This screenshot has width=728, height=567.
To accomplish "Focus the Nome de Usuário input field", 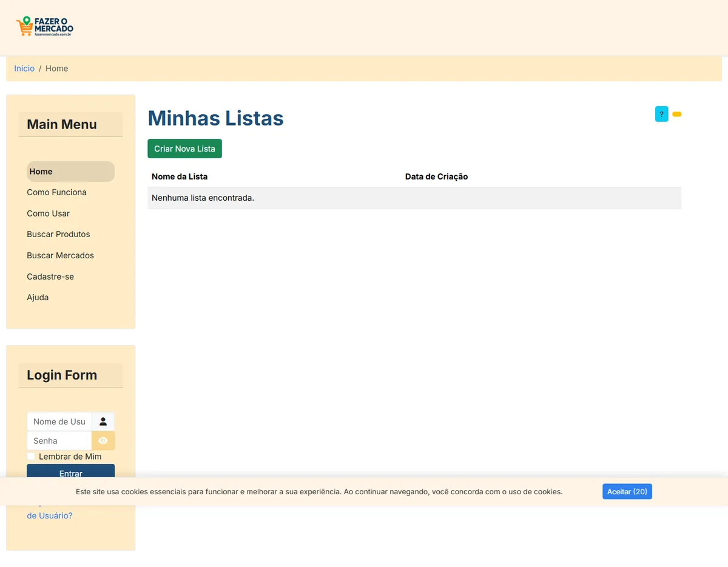I will 59,421.
